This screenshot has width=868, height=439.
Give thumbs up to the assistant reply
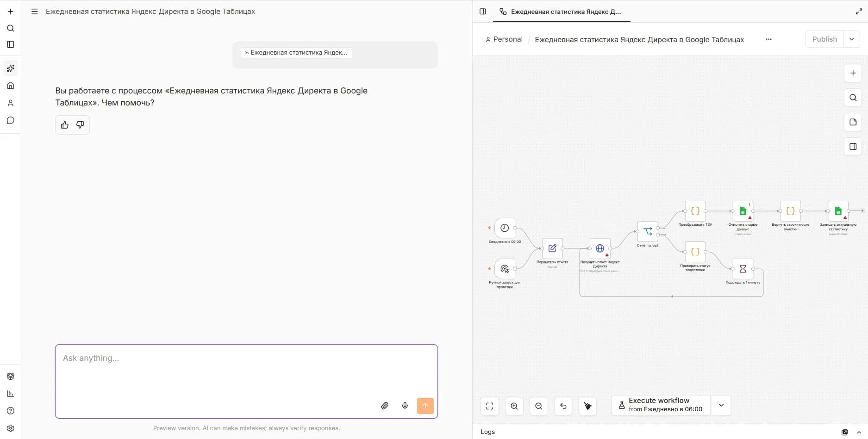coord(65,125)
